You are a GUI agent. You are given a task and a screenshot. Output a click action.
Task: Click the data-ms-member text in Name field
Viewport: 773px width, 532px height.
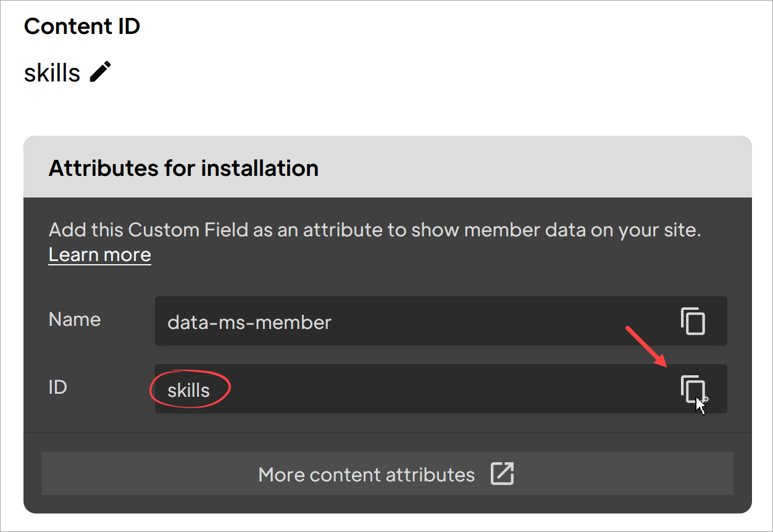coord(249,322)
